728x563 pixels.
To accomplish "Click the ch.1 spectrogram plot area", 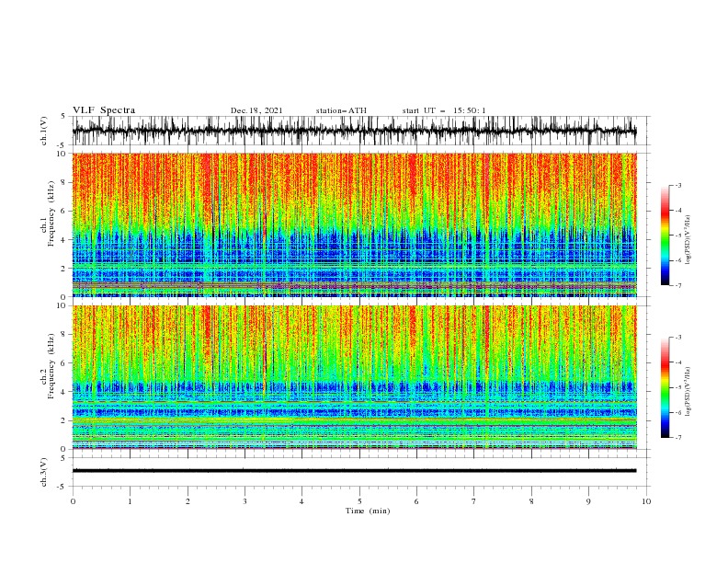I will pyautogui.click(x=354, y=224).
